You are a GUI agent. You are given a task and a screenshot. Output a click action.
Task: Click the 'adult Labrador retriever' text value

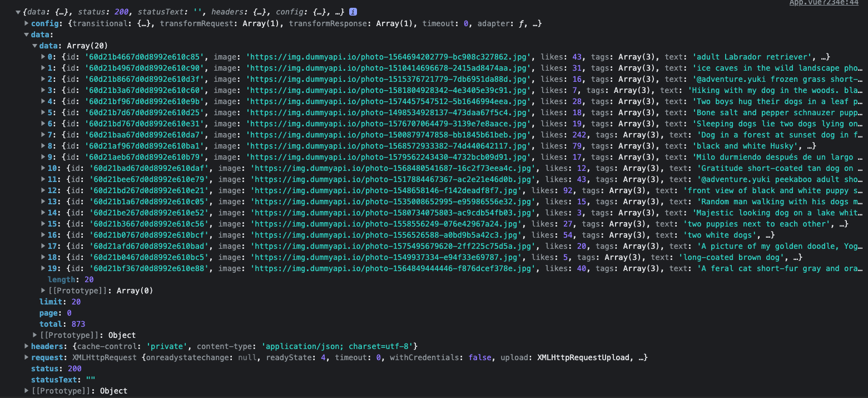[755, 57]
